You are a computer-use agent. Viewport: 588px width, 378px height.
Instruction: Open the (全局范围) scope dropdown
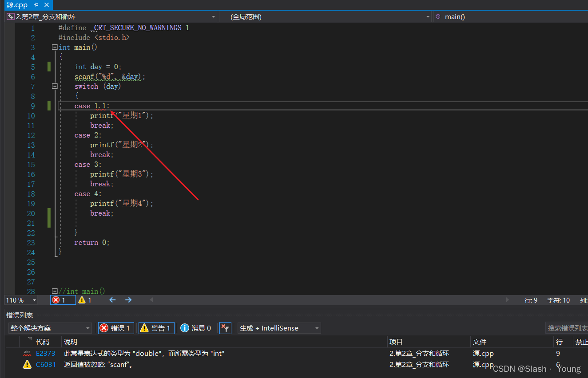click(x=325, y=16)
